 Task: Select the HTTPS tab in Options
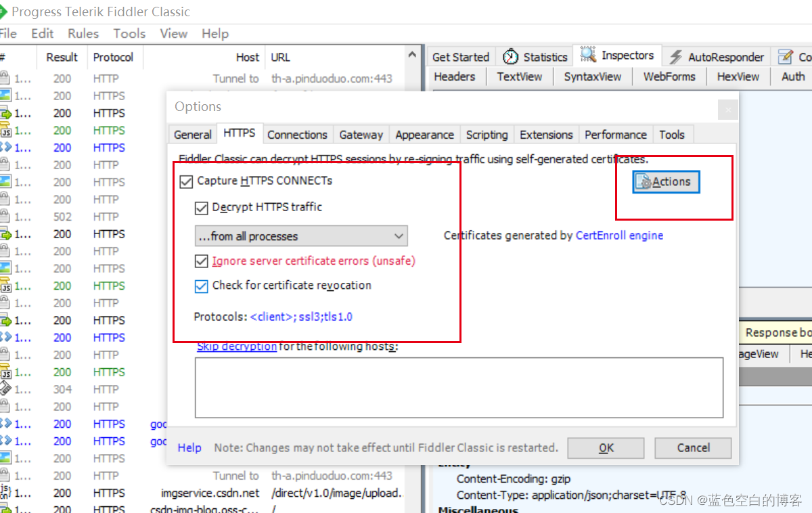240,133
